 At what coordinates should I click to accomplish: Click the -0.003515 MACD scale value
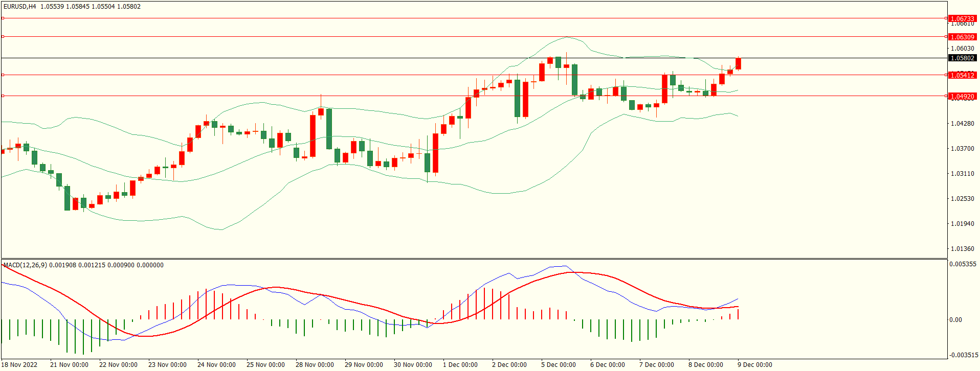click(x=964, y=355)
